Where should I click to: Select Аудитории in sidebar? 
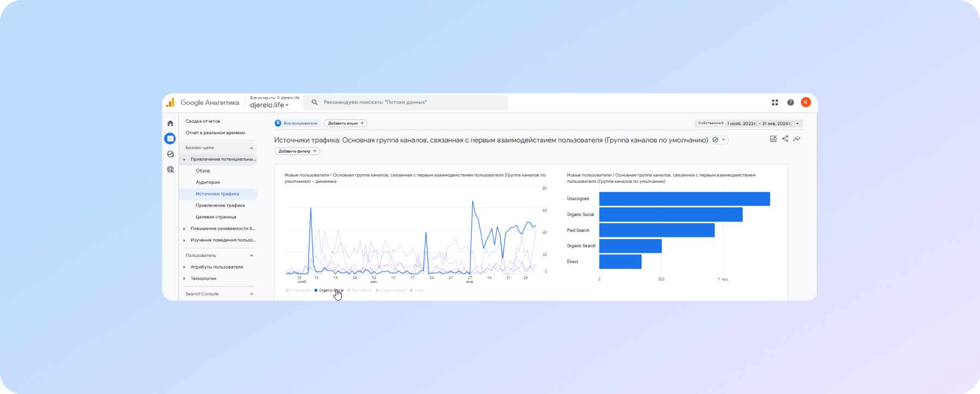(208, 182)
